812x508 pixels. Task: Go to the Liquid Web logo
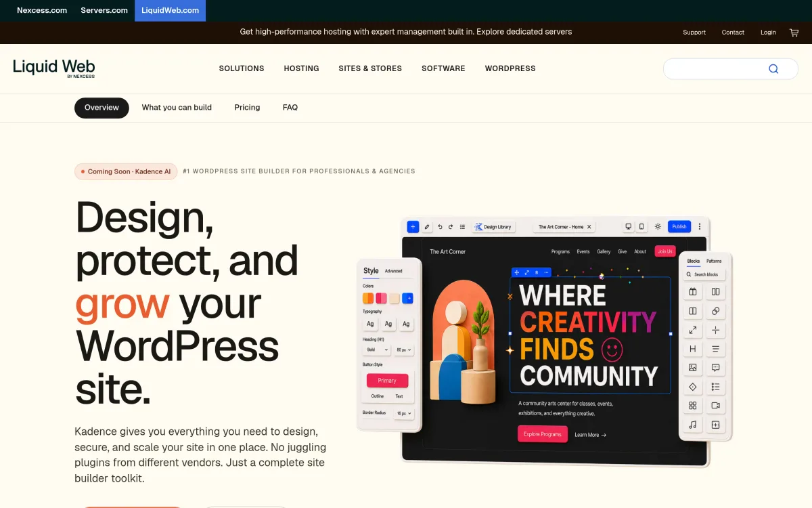[54, 68]
